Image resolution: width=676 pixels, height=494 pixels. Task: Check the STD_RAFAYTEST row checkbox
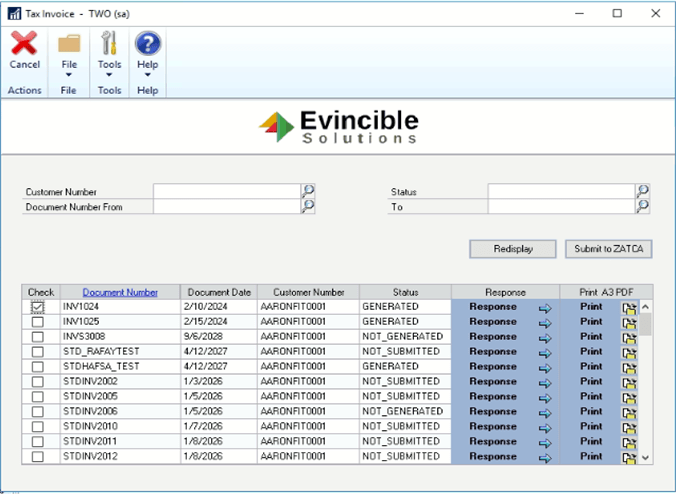tap(38, 352)
